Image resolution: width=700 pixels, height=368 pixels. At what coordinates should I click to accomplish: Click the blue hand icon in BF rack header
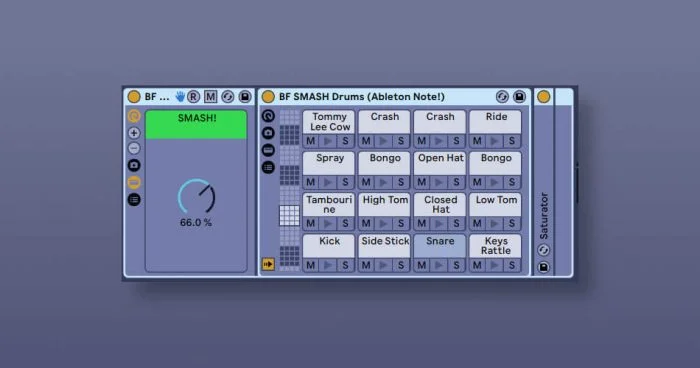(x=180, y=96)
